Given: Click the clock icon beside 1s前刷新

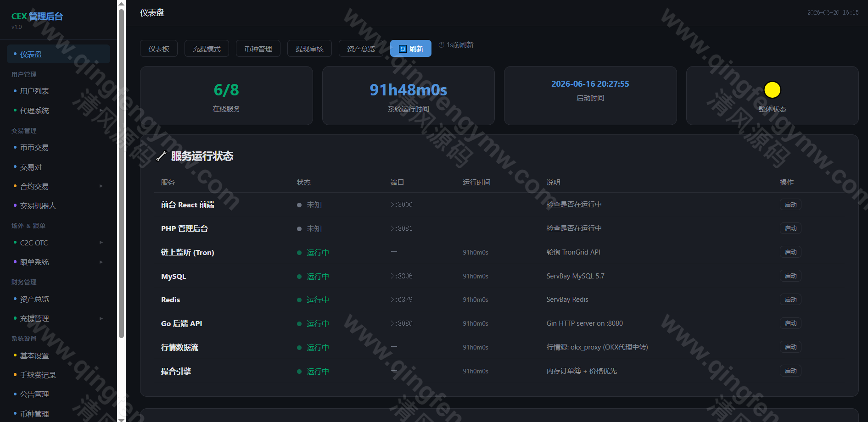Looking at the screenshot, I should point(442,45).
